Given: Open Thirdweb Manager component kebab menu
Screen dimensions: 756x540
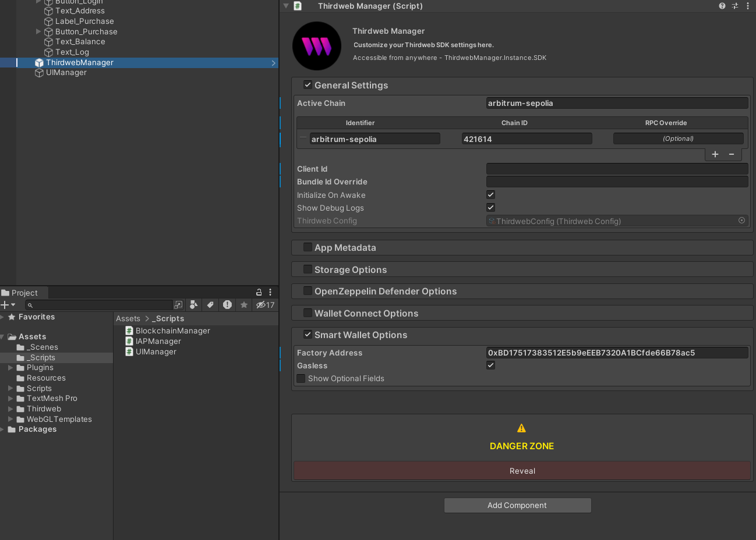Looking at the screenshot, I should 748,6.
